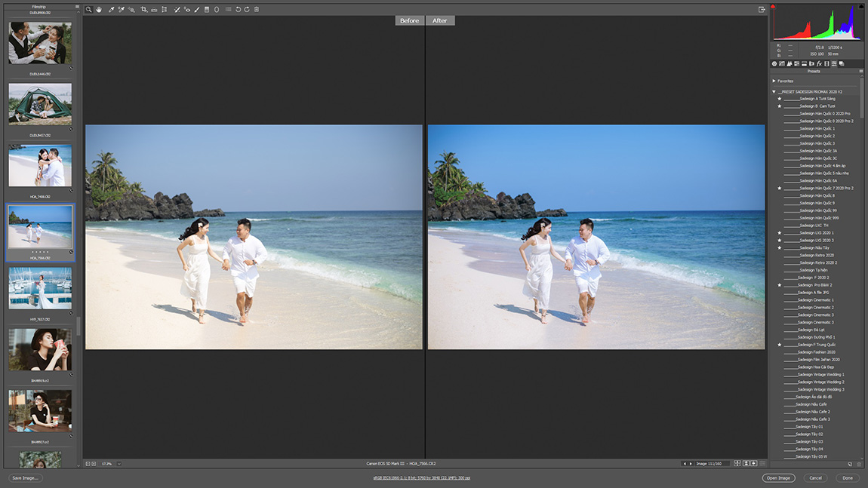Select the Hand tool
Screen dimensions: 868x488
[99, 10]
